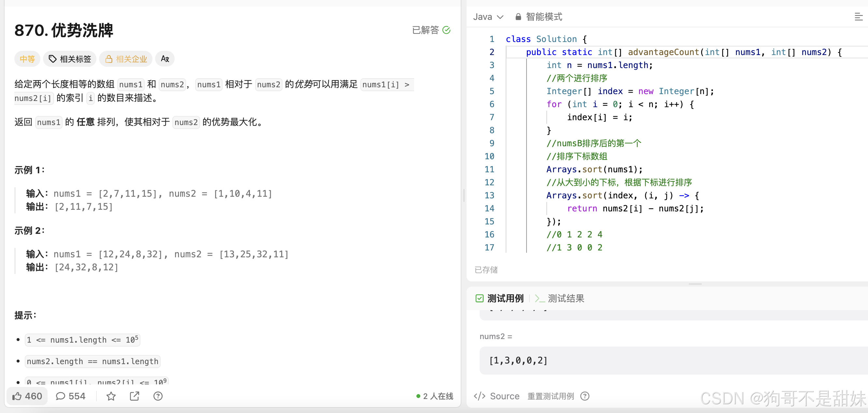The height and width of the screenshot is (413, 868).
Task: Click the advantageCount method name in code
Action: click(663, 52)
